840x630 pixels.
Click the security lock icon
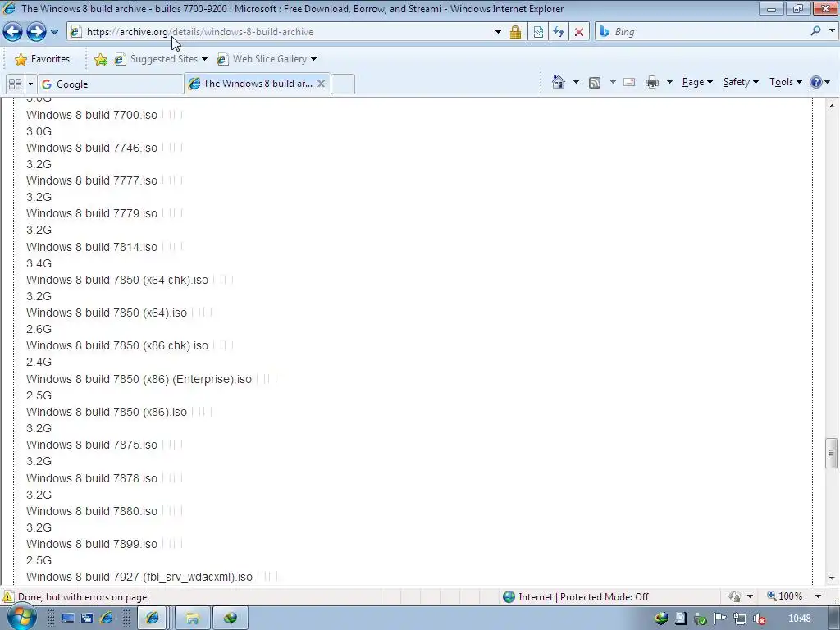click(515, 32)
